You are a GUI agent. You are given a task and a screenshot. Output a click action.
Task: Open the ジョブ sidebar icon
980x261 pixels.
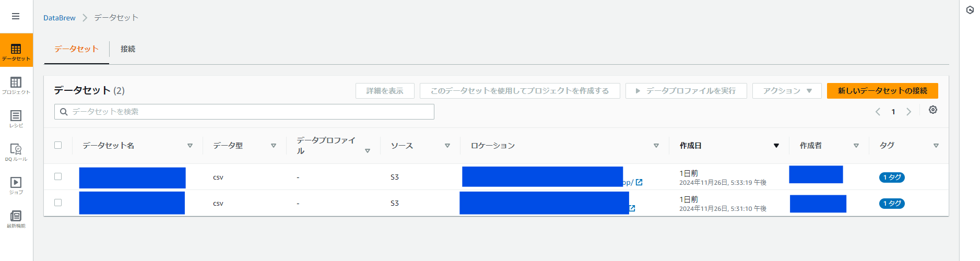(16, 185)
